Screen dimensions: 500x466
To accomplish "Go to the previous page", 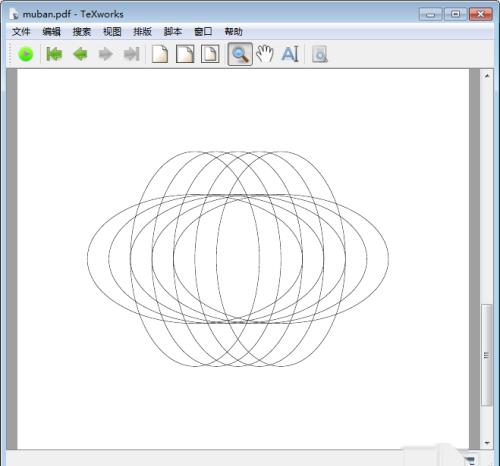I will point(80,54).
